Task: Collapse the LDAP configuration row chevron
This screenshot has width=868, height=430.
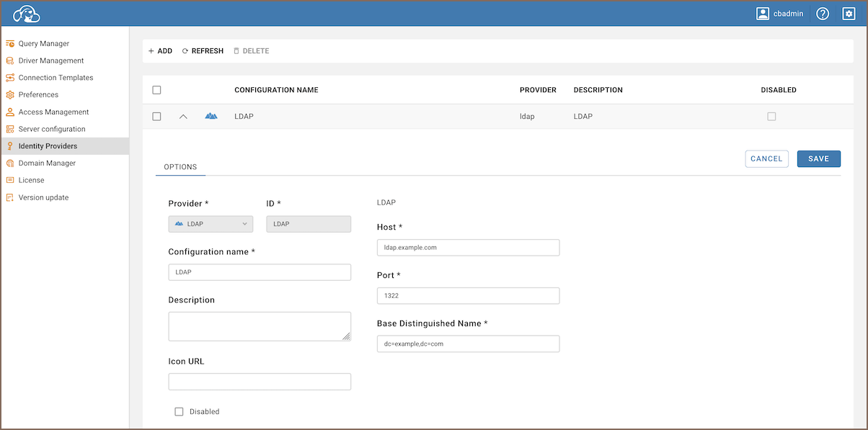Action: tap(183, 116)
